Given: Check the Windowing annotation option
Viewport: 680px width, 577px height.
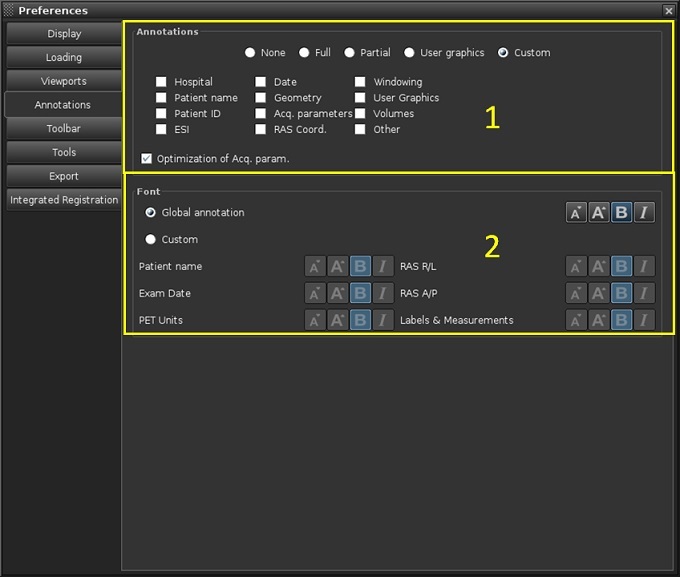Looking at the screenshot, I should [x=361, y=82].
